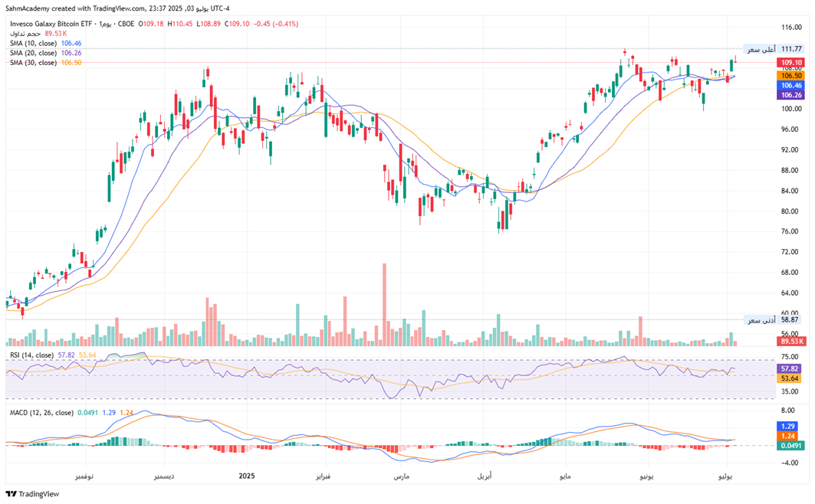Click the 92.00 price axis label
The height and width of the screenshot is (504, 815).
pos(791,150)
